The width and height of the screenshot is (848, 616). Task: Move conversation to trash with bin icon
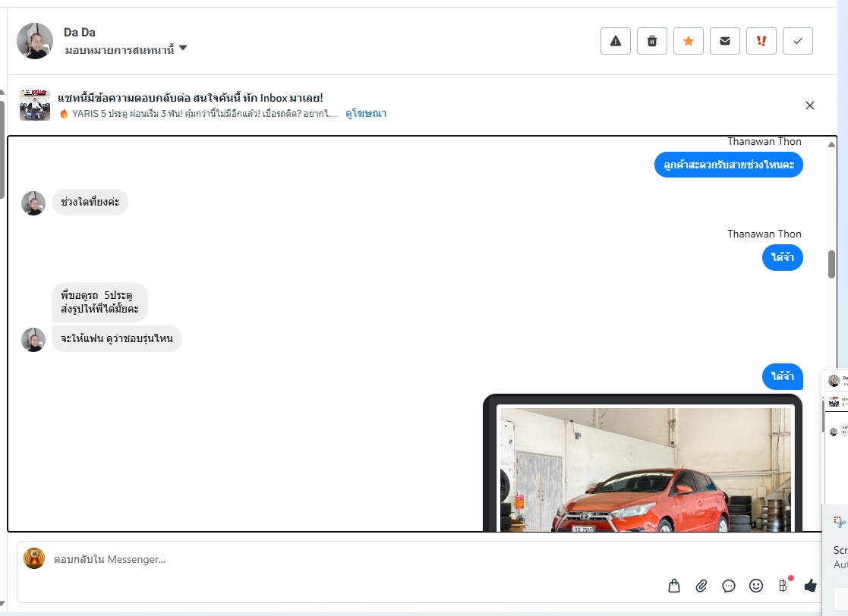tap(652, 41)
